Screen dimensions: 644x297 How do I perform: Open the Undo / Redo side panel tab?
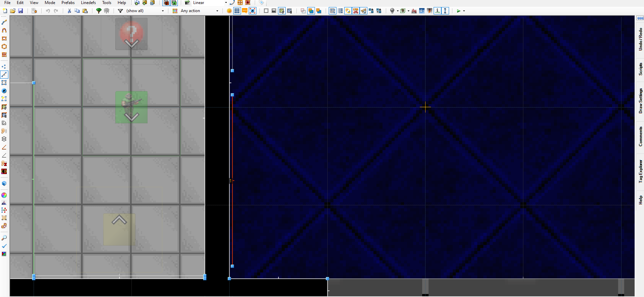click(640, 39)
